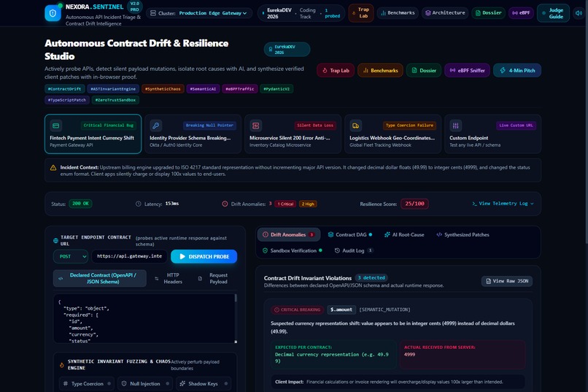
Task: Click the Trap Lab button with flame icon
Action: (336, 71)
